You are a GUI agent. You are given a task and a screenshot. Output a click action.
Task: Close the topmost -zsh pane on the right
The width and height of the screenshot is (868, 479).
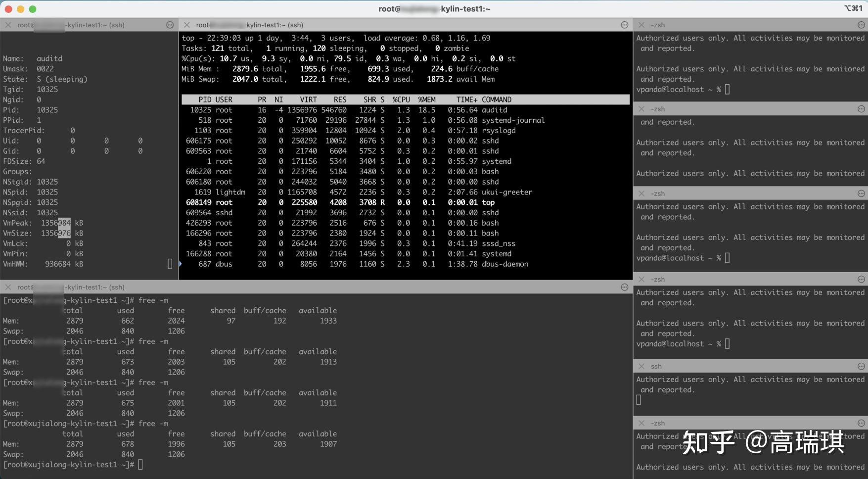click(641, 25)
